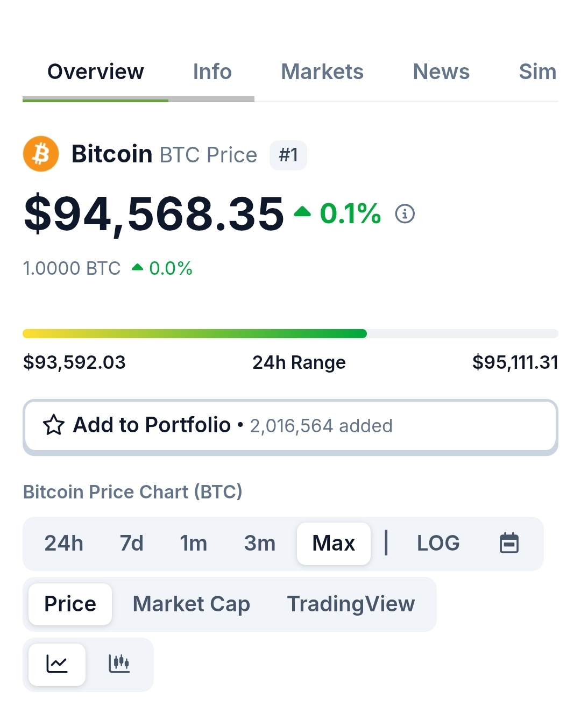Select Market Cap chart mode
Viewport: 581px width, 728px height.
192,604
